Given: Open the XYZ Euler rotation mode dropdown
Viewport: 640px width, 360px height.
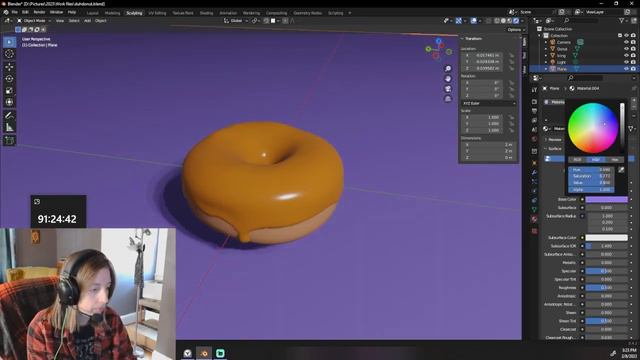Looking at the screenshot, I should 489,103.
